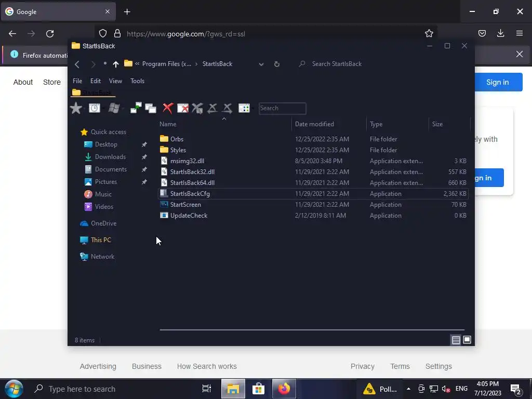Viewport: 532px width, 399px height.
Task: Reload the Google page in Firefox
Action: coord(50,34)
